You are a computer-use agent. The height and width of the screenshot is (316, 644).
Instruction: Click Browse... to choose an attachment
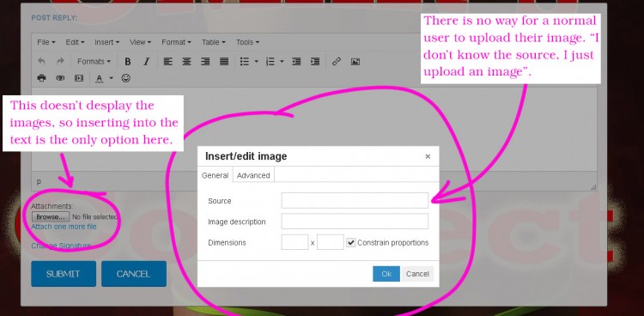coord(51,216)
